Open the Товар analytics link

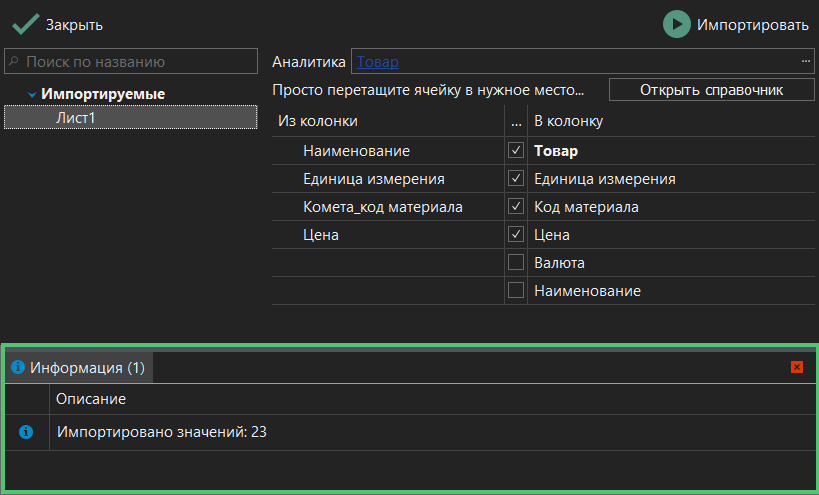[x=378, y=62]
